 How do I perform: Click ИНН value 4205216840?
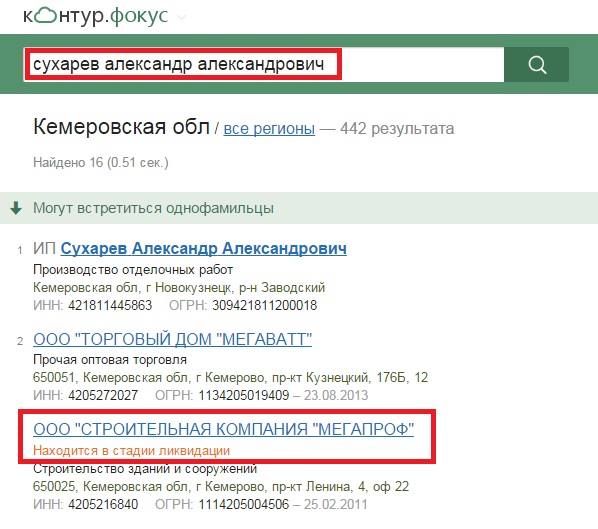pos(103,505)
